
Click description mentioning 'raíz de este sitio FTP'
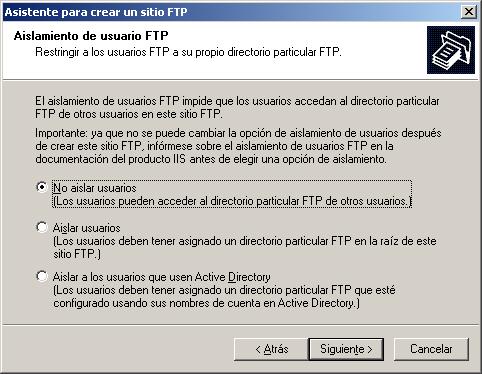click(245, 247)
